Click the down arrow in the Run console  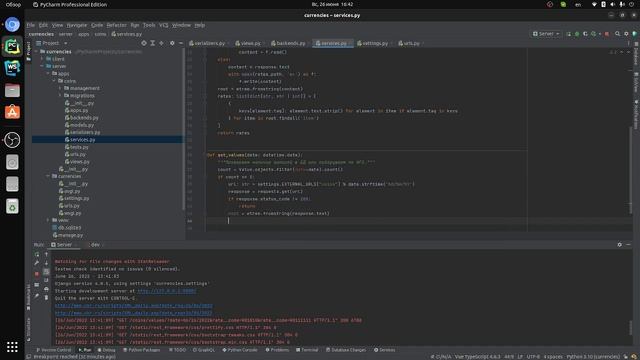coord(46,263)
